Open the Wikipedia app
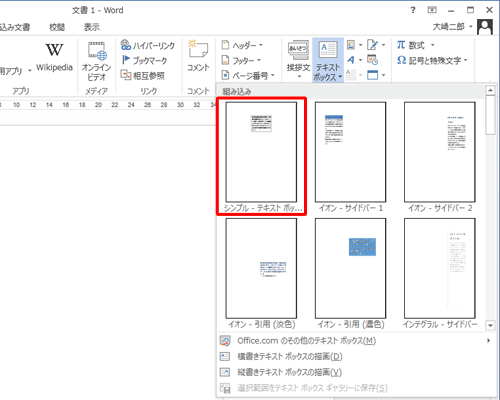Screen dimensions: 500x400 pyautogui.click(x=54, y=57)
